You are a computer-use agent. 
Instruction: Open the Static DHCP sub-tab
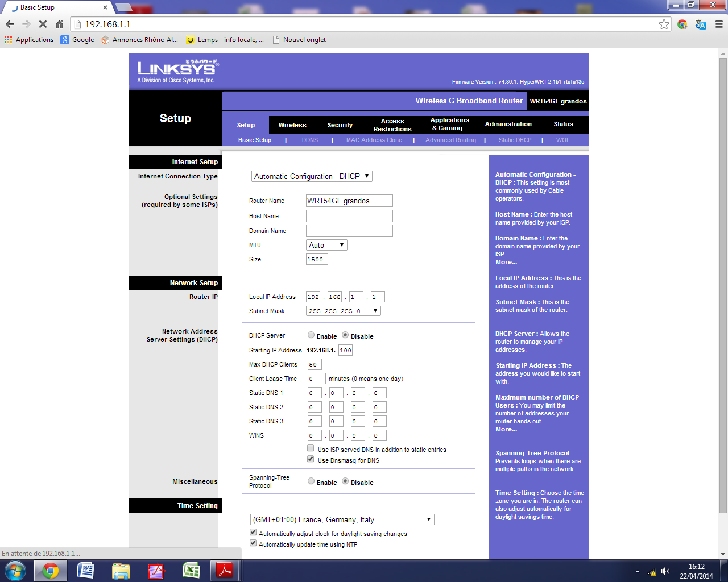coord(515,140)
